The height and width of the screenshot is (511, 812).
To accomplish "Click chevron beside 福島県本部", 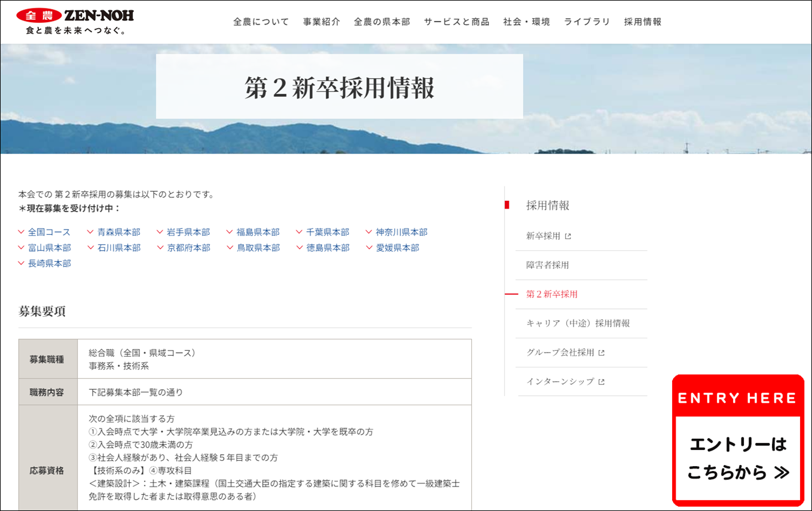I will [x=230, y=232].
